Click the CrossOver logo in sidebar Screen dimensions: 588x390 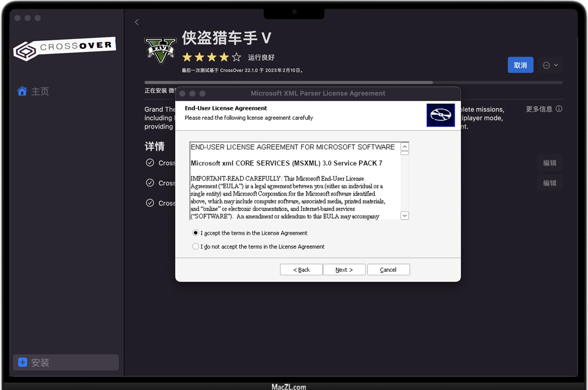tap(64, 49)
